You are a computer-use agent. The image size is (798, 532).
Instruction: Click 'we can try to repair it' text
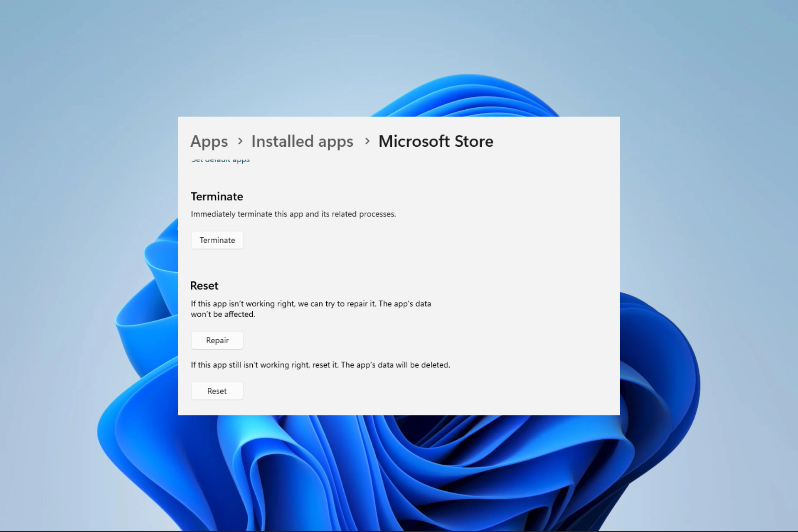coord(337,304)
